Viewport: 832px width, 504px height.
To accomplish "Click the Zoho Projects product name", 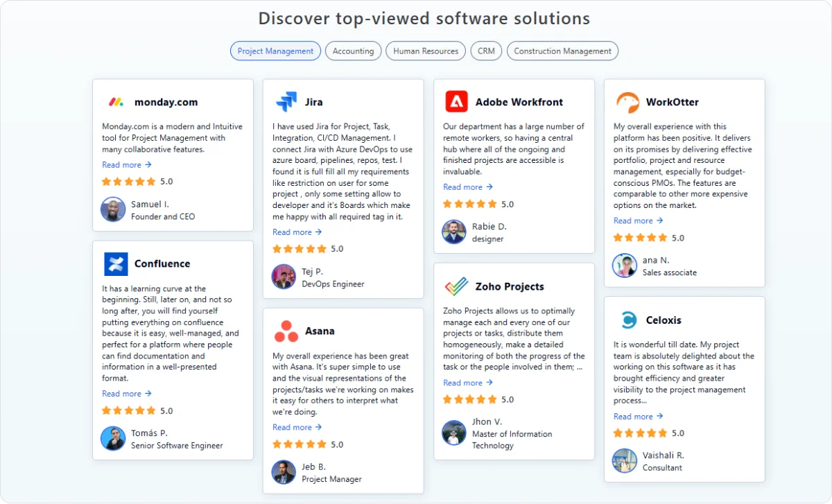I will (x=510, y=286).
